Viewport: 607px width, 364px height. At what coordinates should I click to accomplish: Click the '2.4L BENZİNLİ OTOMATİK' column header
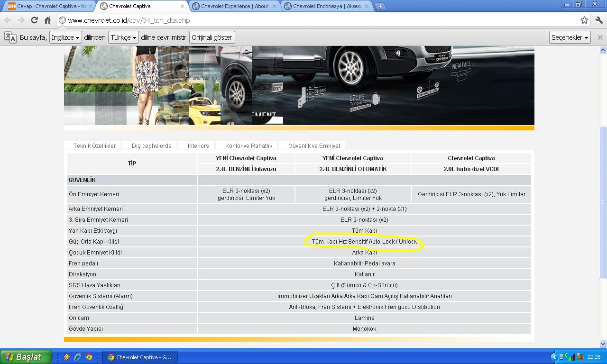pos(353,169)
